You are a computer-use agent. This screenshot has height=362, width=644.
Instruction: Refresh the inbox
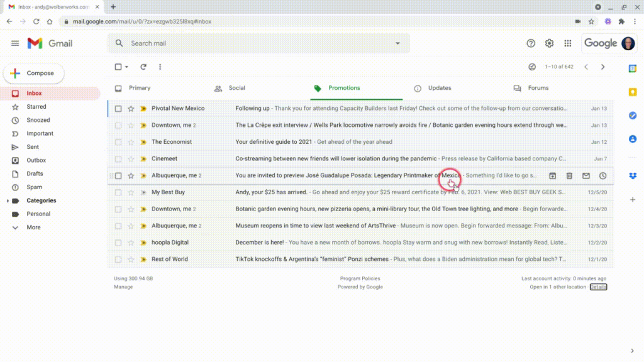(x=143, y=67)
